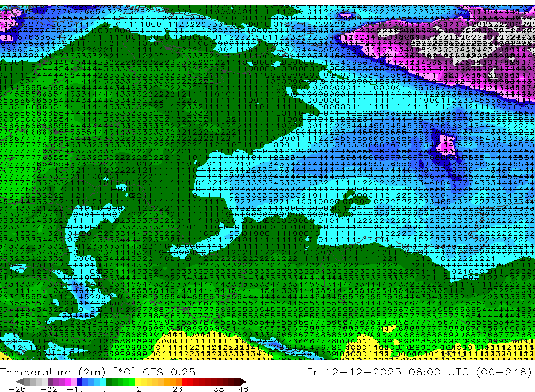Click the '12' legend label
Image resolution: width=535 pixels, height=392 pixels.
[x=136, y=389]
